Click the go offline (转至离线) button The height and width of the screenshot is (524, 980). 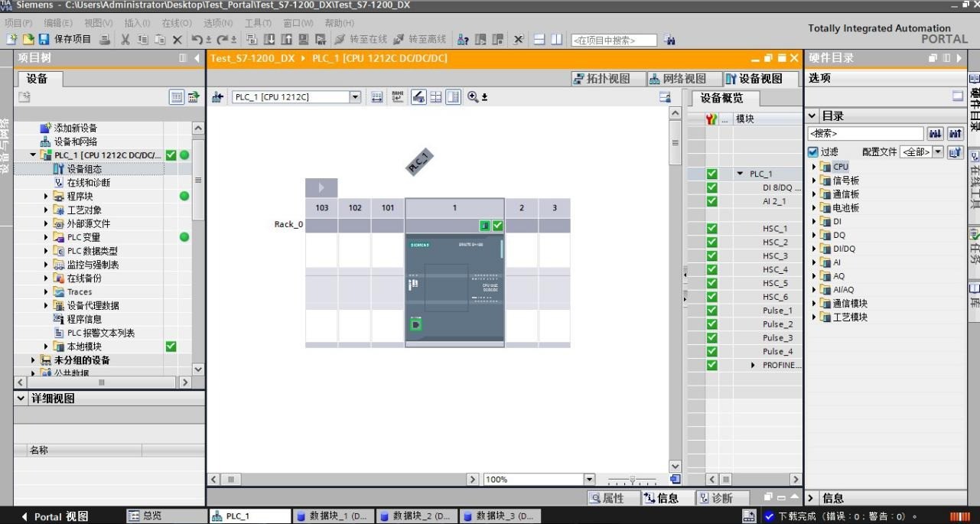[x=419, y=39]
